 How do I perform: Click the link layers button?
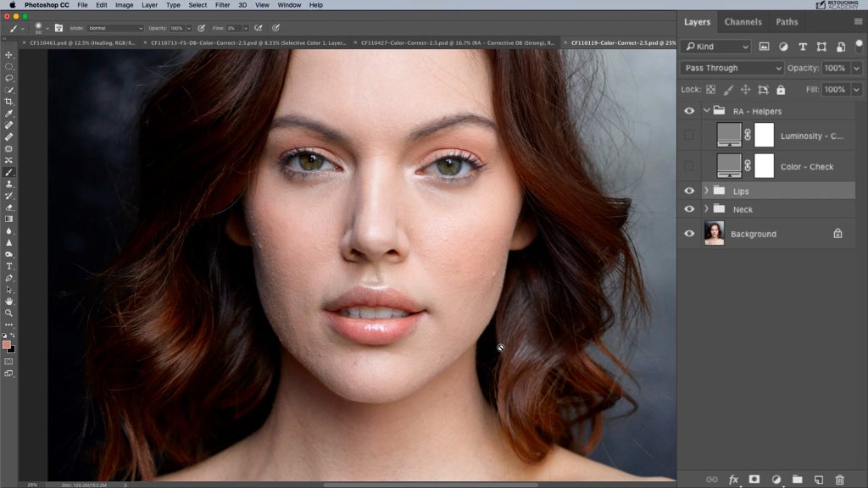(712, 479)
